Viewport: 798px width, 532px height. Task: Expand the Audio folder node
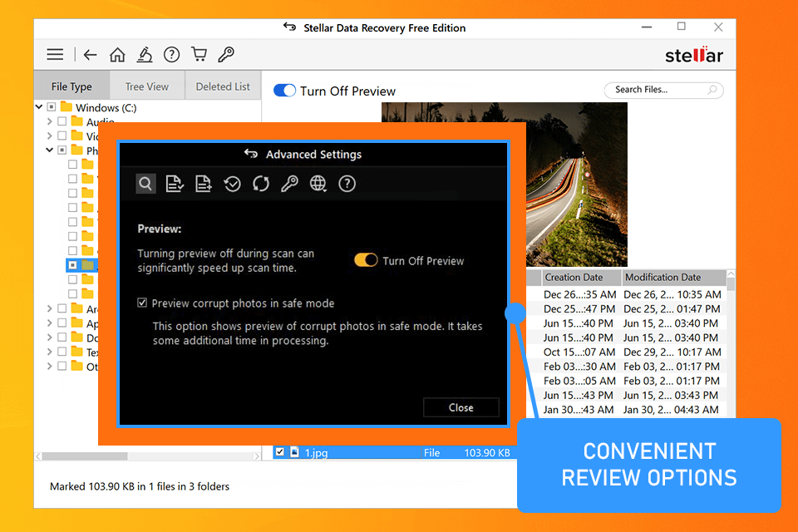(x=49, y=121)
